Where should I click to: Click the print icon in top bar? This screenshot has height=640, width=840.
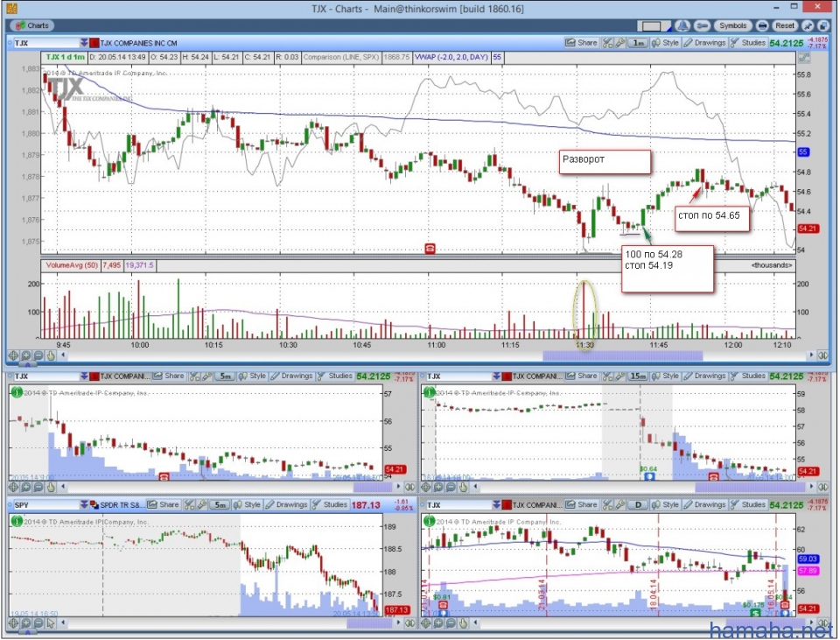click(x=762, y=25)
